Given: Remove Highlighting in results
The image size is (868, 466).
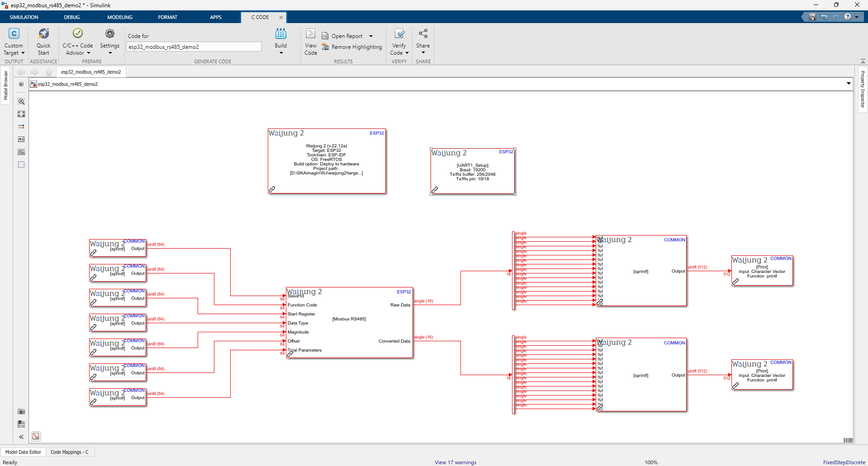Looking at the screenshot, I should (351, 47).
